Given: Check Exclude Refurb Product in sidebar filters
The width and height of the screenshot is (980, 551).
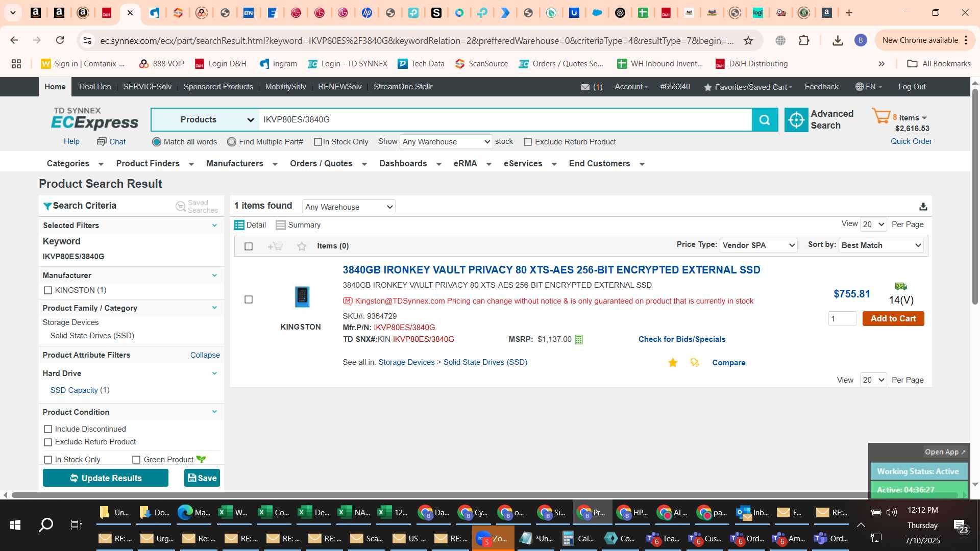Looking at the screenshot, I should [48, 442].
